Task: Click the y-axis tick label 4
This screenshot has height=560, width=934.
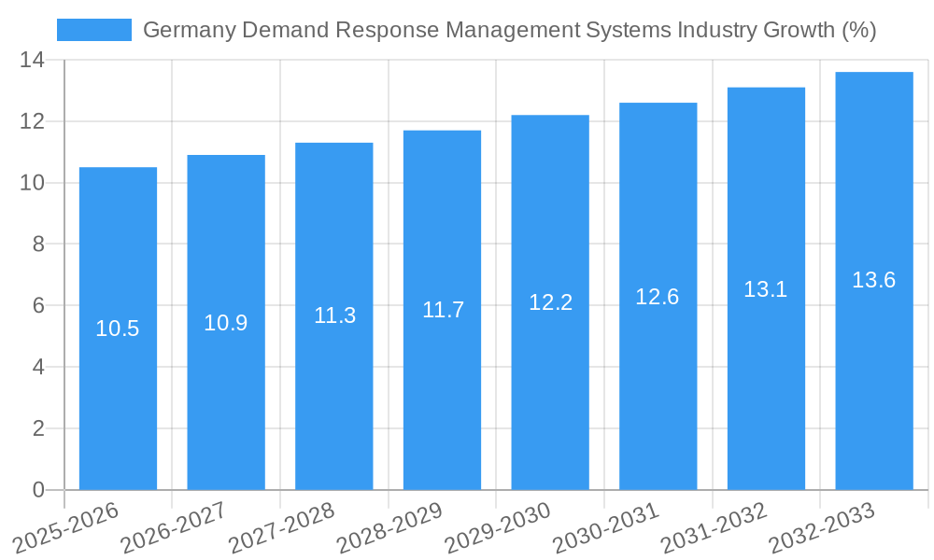Action: [x=38, y=367]
